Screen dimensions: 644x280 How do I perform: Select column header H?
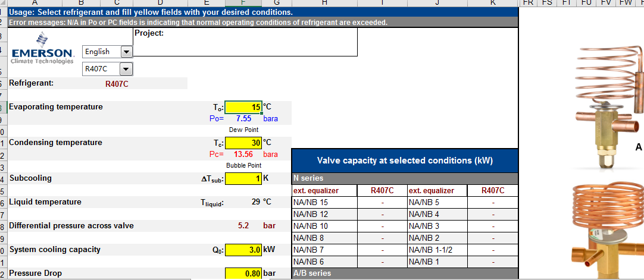(324, 2)
